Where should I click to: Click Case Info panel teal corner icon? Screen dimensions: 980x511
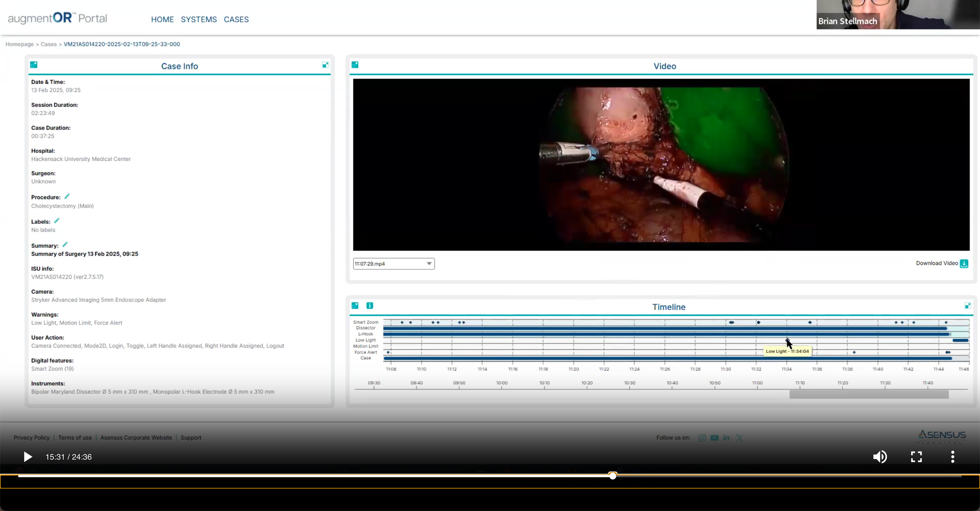(34, 65)
